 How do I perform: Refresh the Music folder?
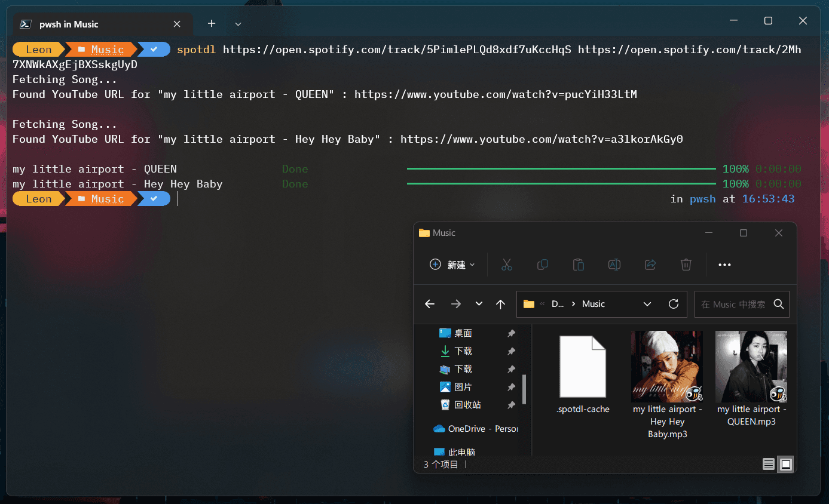[674, 304]
